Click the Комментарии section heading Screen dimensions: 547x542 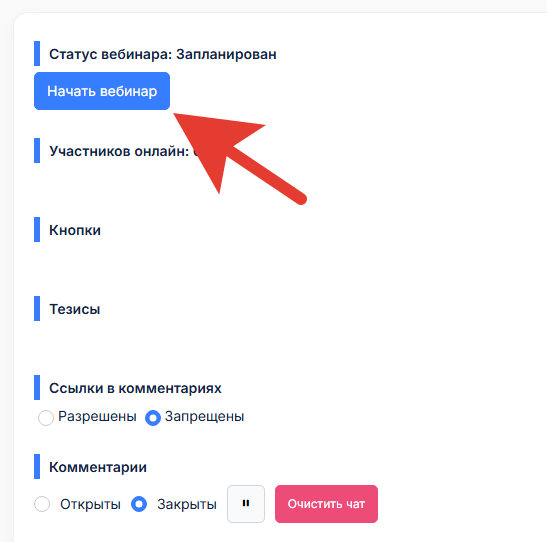click(98, 467)
